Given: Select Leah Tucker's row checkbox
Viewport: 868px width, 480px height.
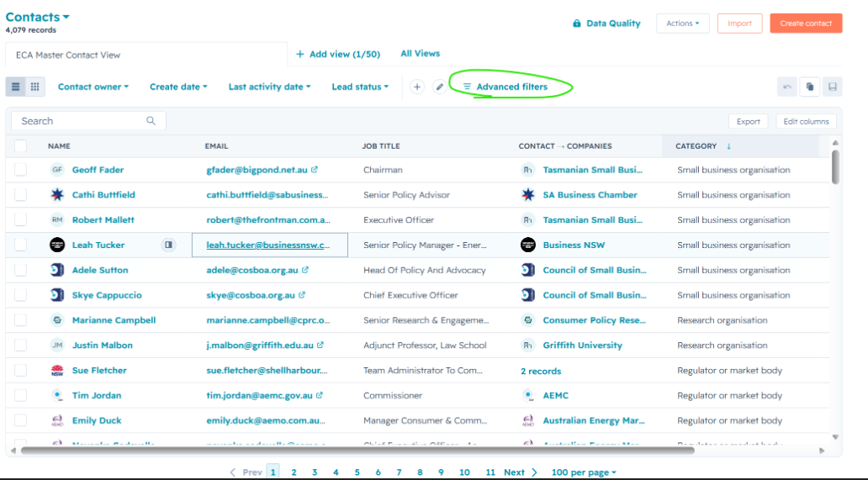Looking at the screenshot, I should tap(20, 245).
